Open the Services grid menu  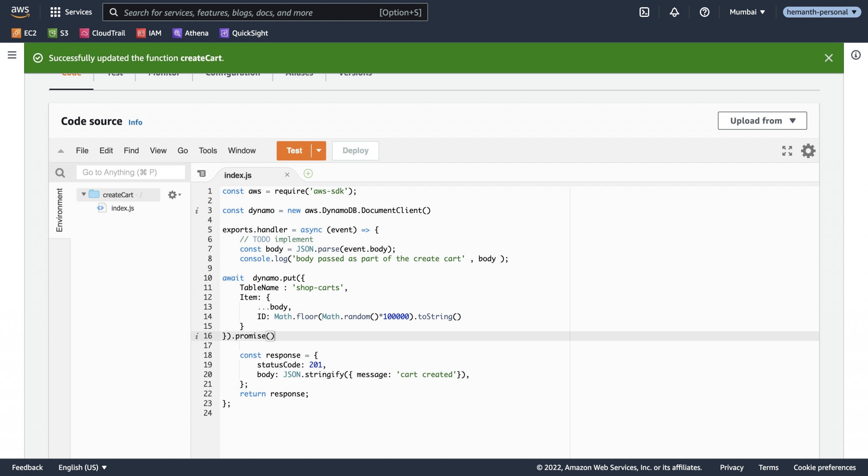click(x=56, y=12)
